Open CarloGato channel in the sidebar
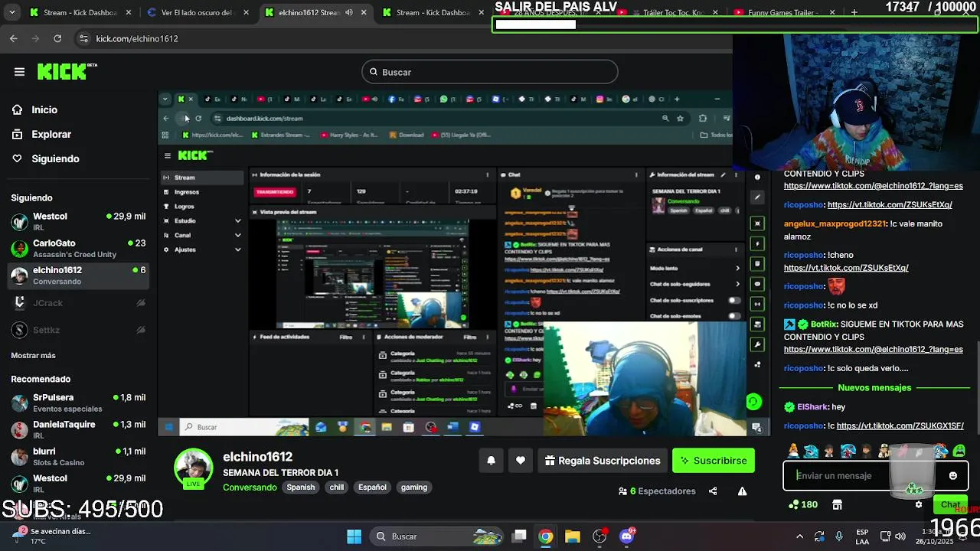980x551 pixels. pos(78,249)
